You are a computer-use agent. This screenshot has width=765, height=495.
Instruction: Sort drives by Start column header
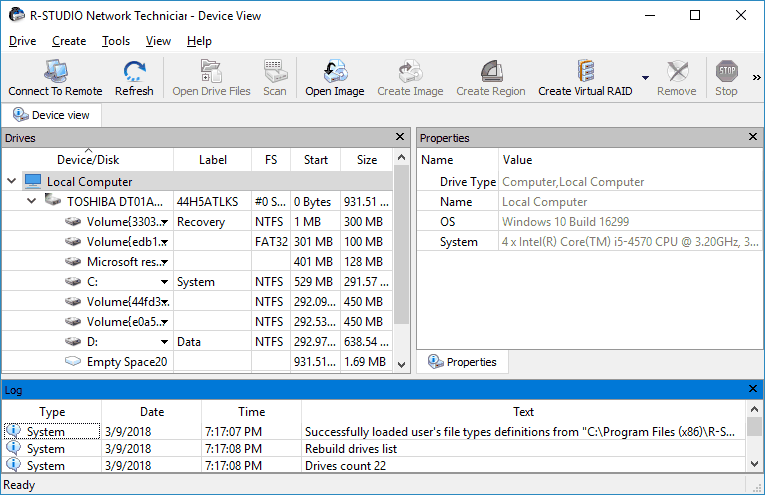pos(316,159)
